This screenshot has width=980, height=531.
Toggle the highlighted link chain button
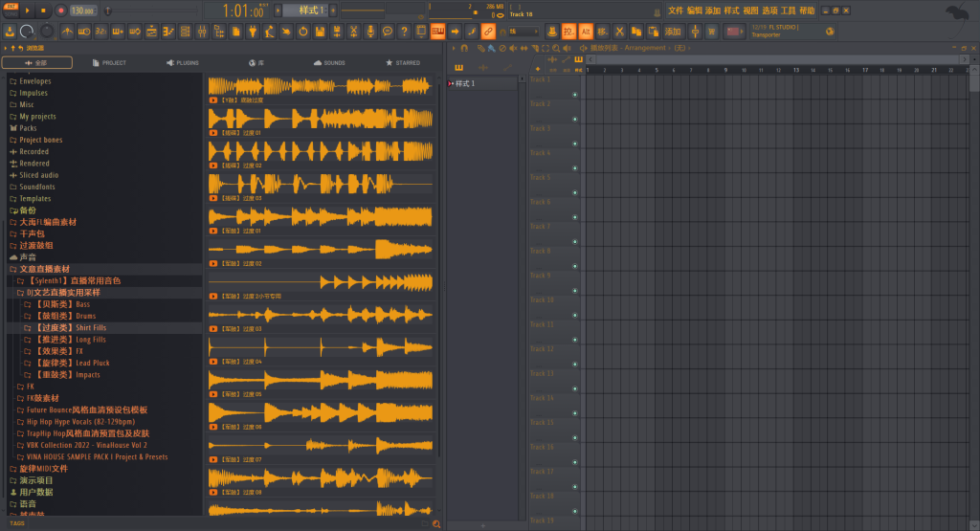click(488, 32)
